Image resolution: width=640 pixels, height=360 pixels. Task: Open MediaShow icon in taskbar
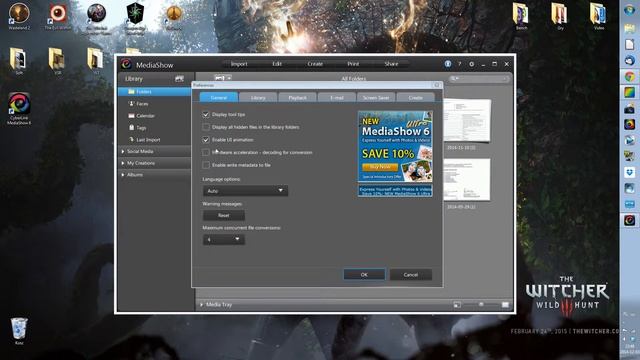(x=629, y=220)
